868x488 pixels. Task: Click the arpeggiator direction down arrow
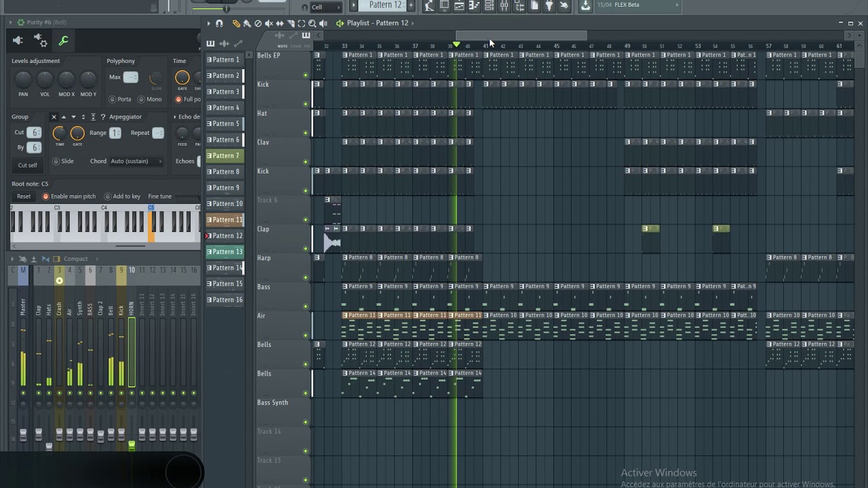(x=74, y=117)
